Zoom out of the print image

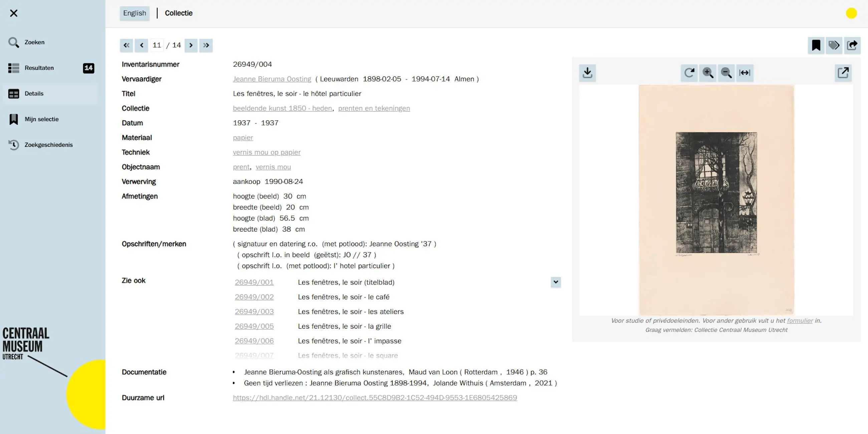click(x=726, y=73)
